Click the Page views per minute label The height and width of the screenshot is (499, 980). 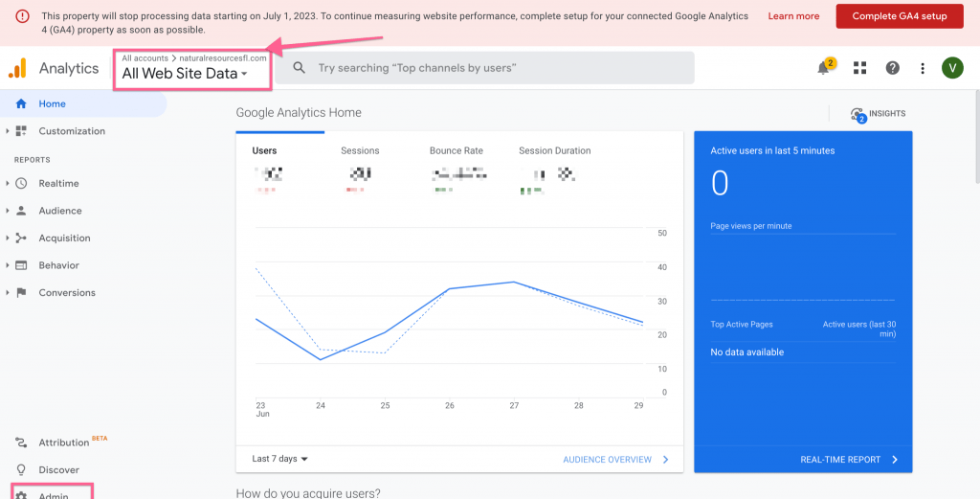tap(750, 226)
